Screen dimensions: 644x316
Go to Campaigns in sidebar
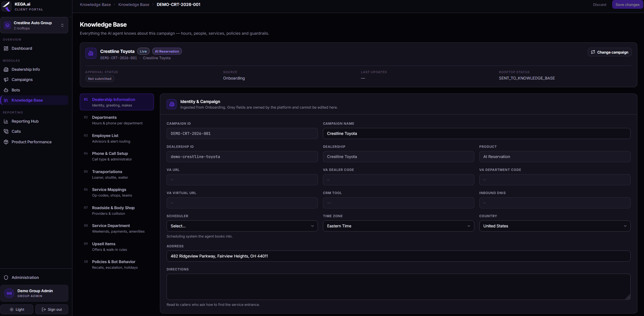34,80
